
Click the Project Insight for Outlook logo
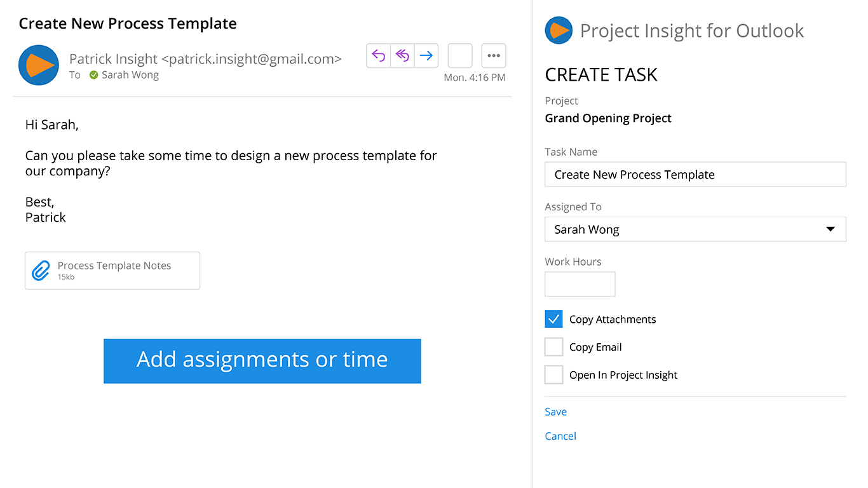point(559,30)
